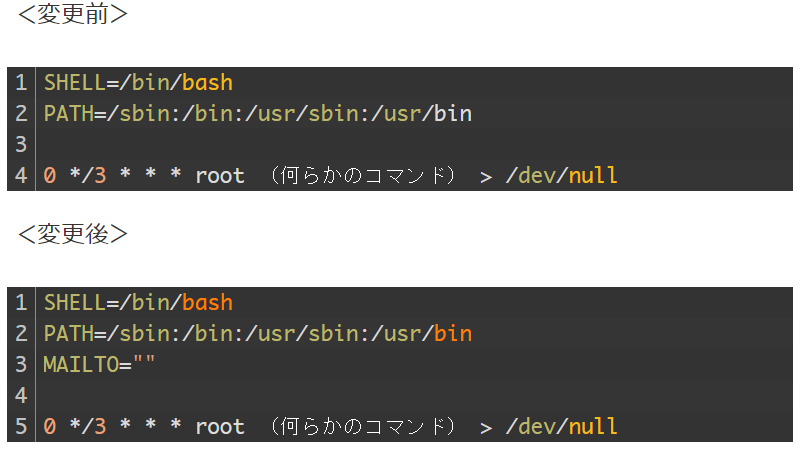Click the MAILTO="" line
Screen dimensions: 811x453
click(99, 365)
